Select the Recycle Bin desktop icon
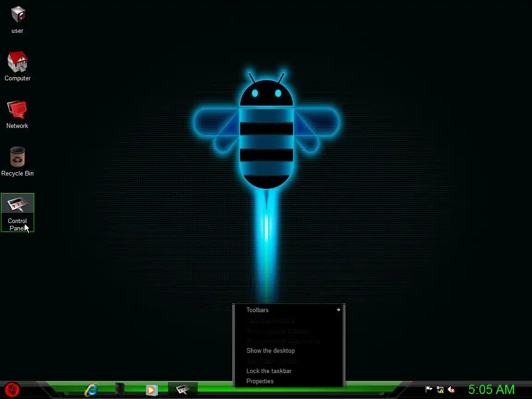 coord(17,162)
